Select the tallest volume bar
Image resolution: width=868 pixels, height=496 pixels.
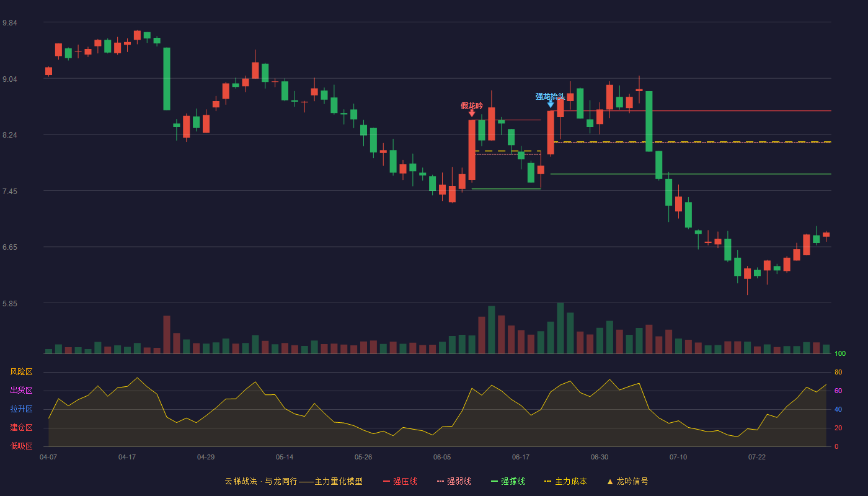(560, 328)
